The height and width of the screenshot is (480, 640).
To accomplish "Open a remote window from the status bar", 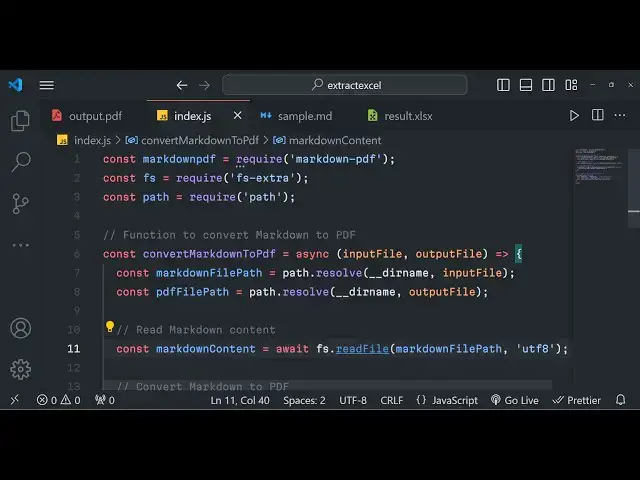I will tap(15, 400).
